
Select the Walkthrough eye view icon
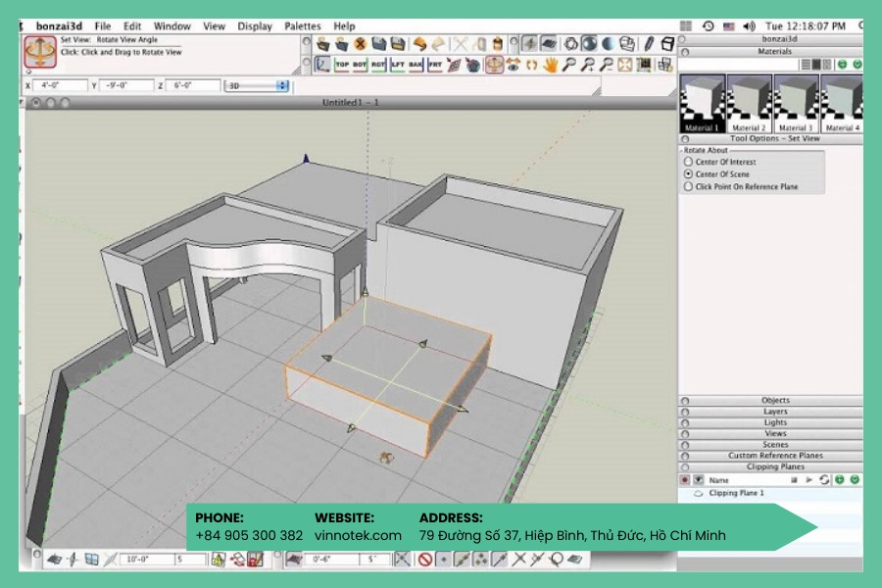[x=513, y=66]
